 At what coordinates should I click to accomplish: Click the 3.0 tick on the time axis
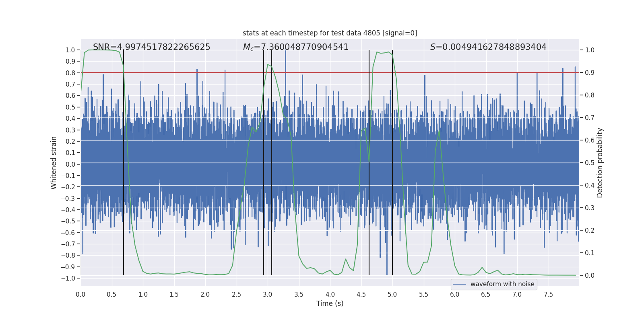point(268,294)
